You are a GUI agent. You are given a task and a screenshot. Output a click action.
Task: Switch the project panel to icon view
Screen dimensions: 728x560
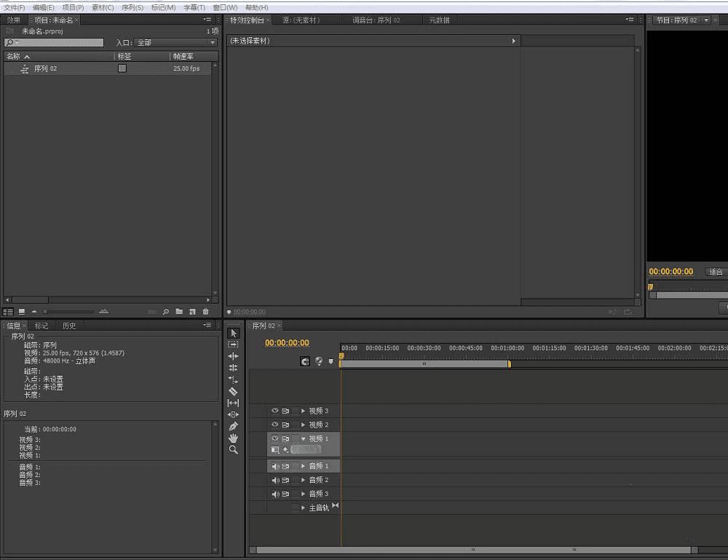[21, 312]
